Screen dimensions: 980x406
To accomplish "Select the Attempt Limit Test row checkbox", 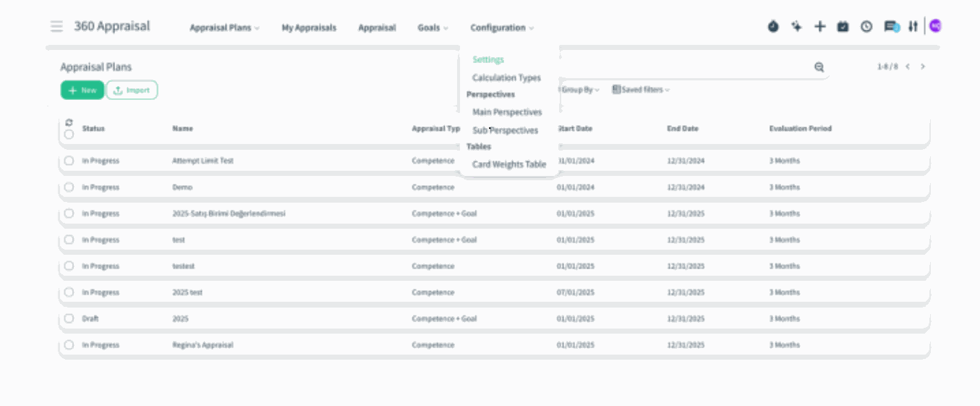I will pyautogui.click(x=69, y=161).
